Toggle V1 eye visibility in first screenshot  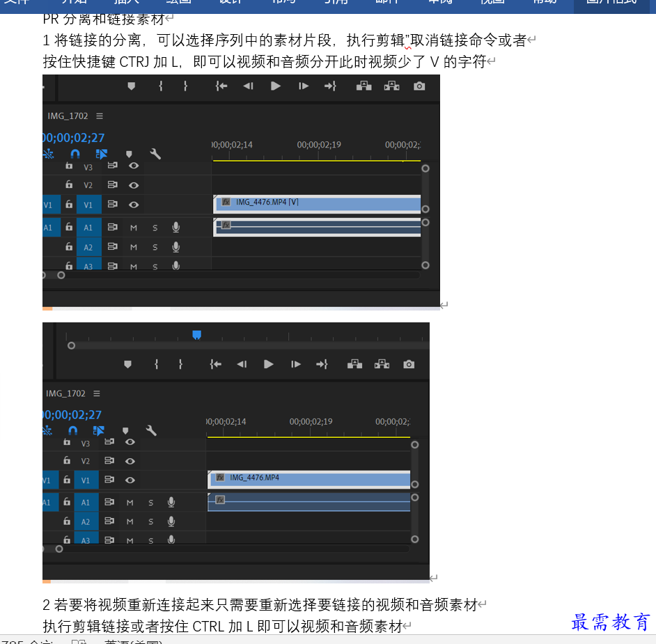click(134, 205)
